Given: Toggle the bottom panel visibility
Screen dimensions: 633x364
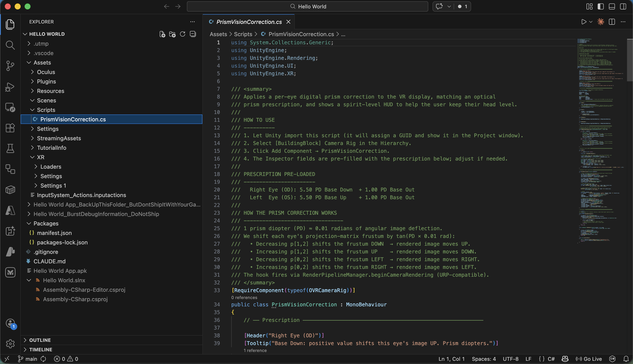Looking at the screenshot, I should click(x=612, y=6).
